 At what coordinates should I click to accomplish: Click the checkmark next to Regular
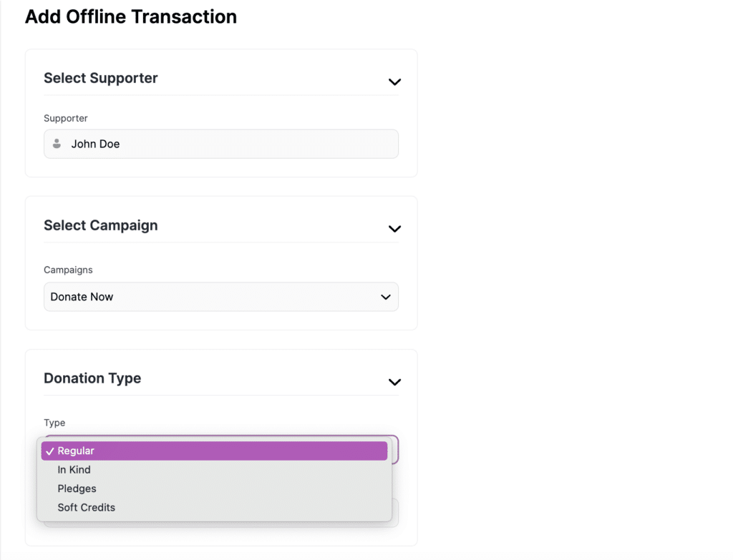click(50, 451)
